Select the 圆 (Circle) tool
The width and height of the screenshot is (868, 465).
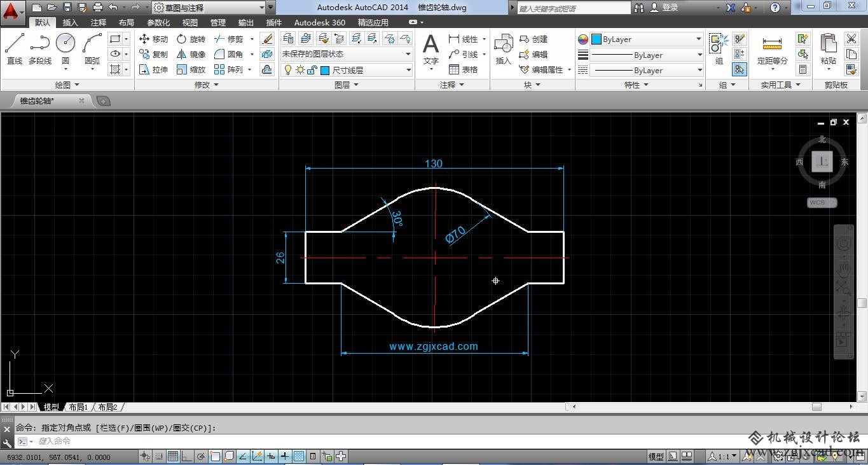pos(65,49)
